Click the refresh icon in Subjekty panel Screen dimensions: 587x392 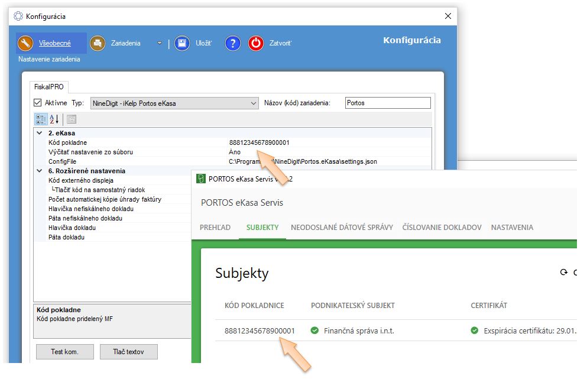tap(563, 273)
